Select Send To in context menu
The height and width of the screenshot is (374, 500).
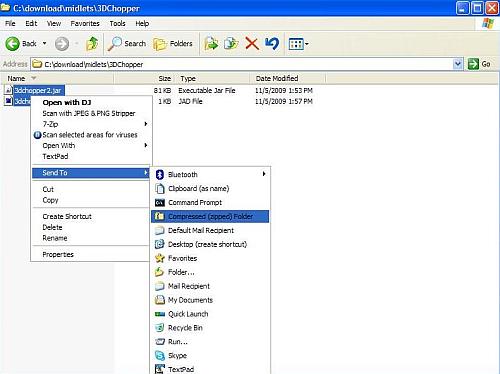click(91, 173)
